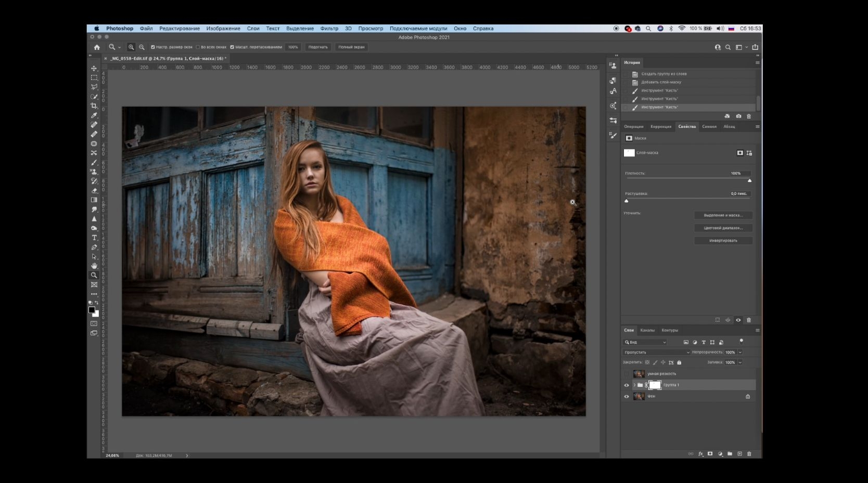Click the 'Инвертировать' button
This screenshot has width=868, height=483.
point(723,240)
